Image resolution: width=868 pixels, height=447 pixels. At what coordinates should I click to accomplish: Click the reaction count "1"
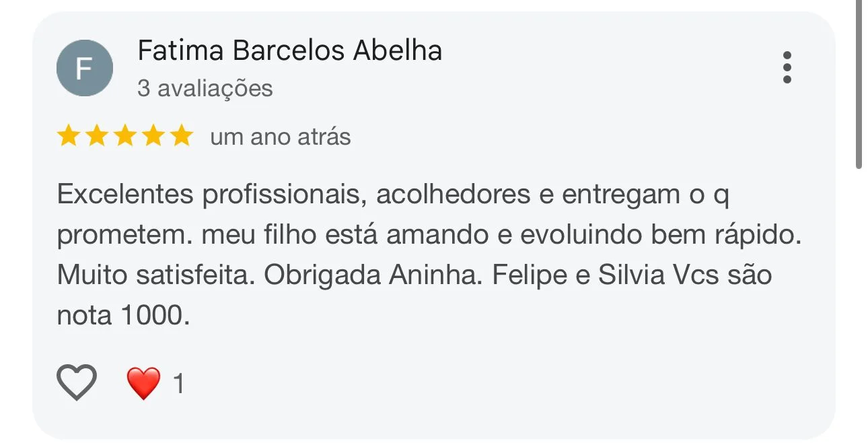pyautogui.click(x=178, y=384)
